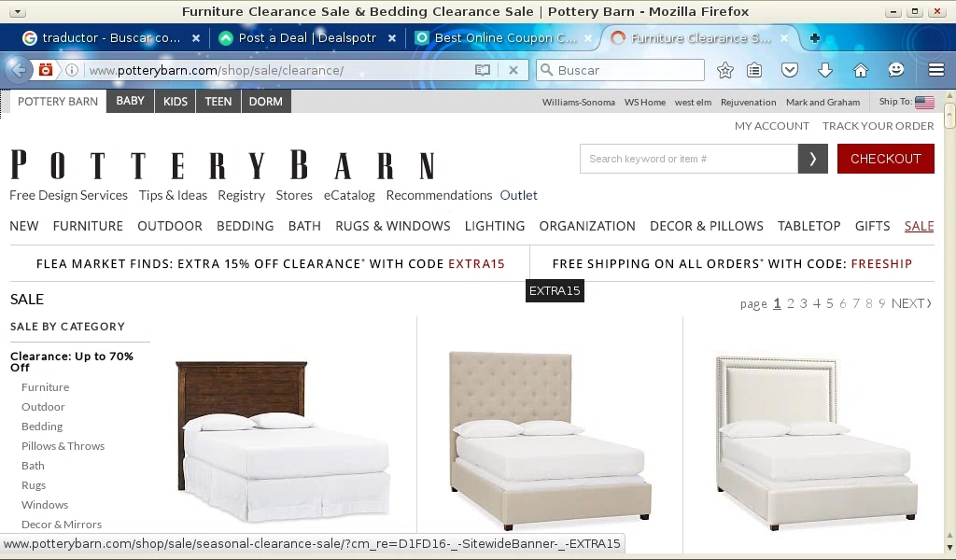Open the tufted beige bed thumbnail
The image size is (956, 560).
550,440
